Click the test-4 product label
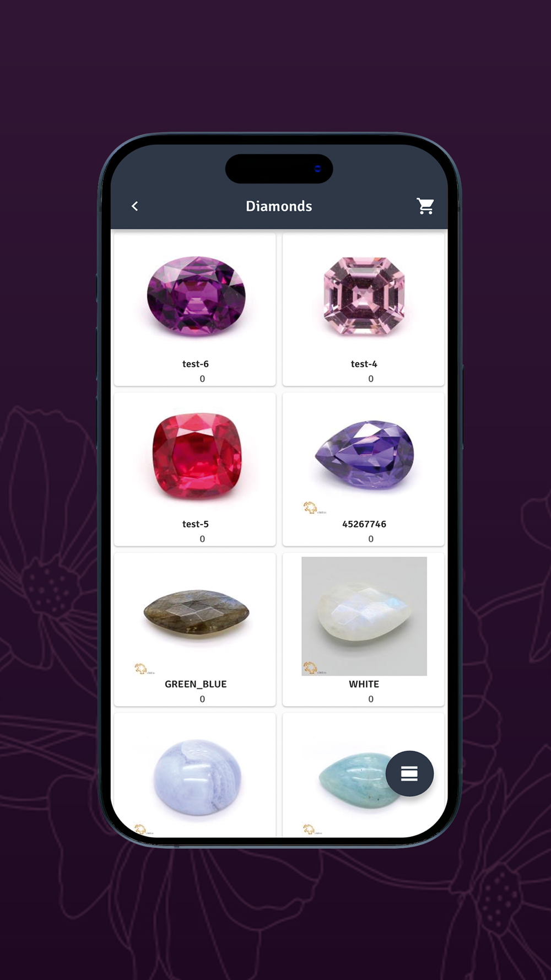This screenshot has width=551, height=980. click(364, 364)
